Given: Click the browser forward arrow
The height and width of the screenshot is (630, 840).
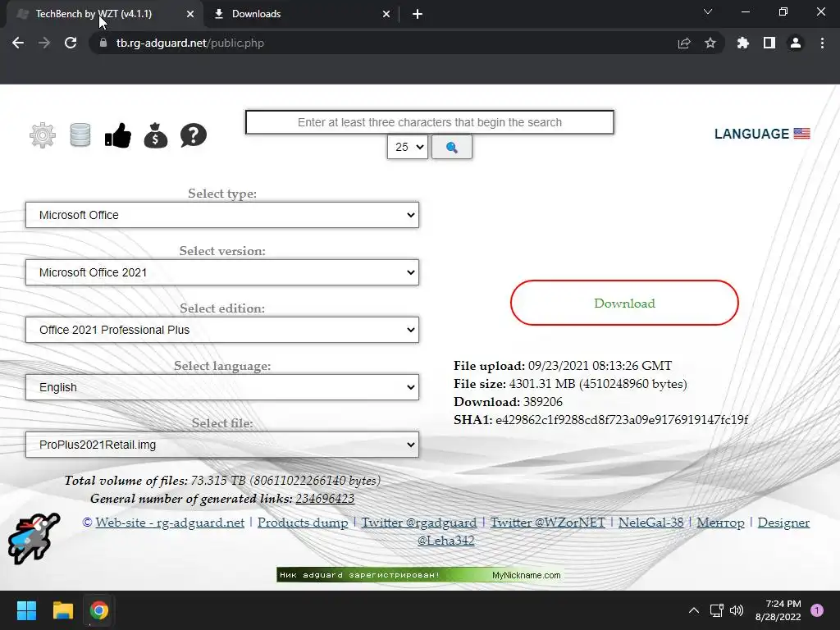Looking at the screenshot, I should [x=44, y=43].
